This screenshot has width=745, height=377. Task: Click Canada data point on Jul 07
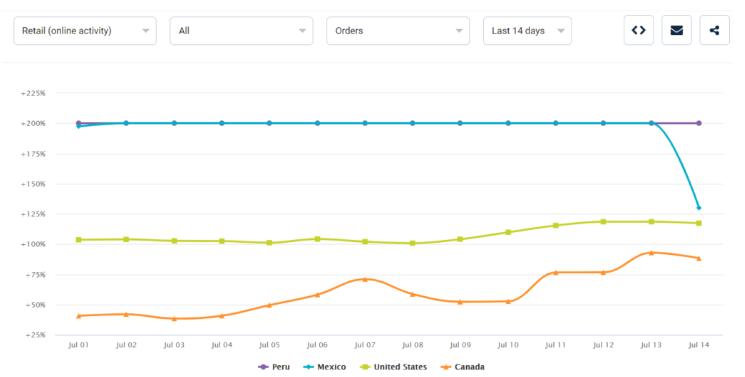coord(365,279)
